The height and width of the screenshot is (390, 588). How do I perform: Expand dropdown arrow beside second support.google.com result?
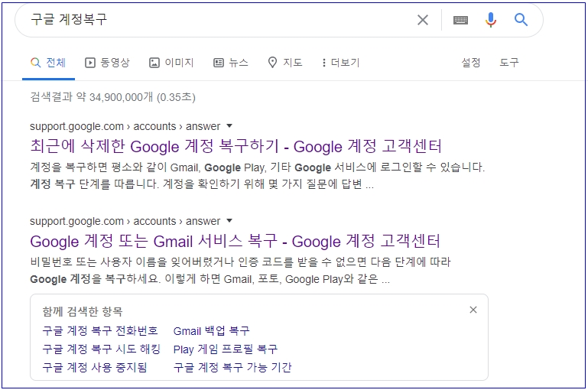coord(229,221)
